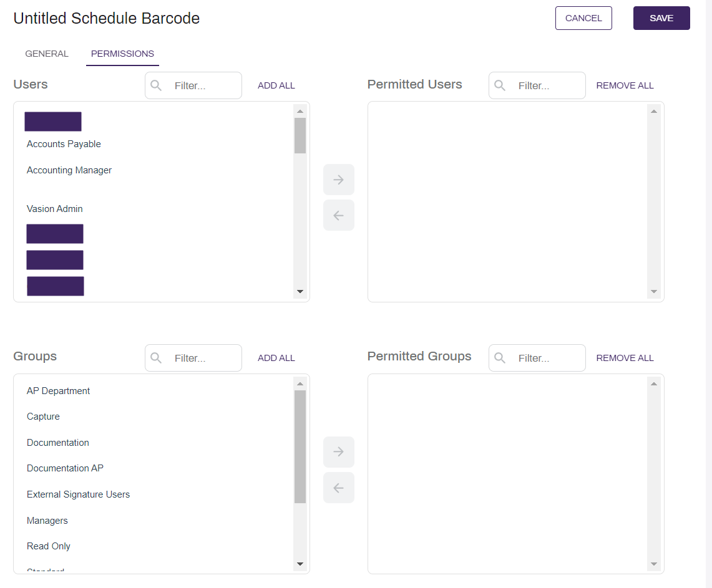Click the search icon in Groups filter

pos(156,358)
